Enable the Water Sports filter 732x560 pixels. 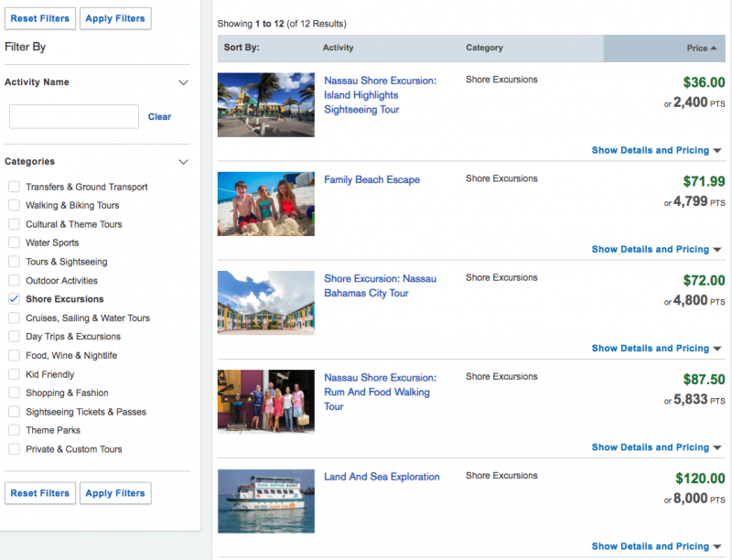pyautogui.click(x=15, y=242)
